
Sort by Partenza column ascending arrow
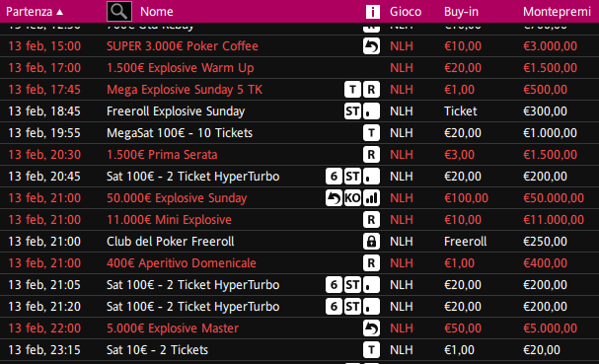click(x=59, y=12)
